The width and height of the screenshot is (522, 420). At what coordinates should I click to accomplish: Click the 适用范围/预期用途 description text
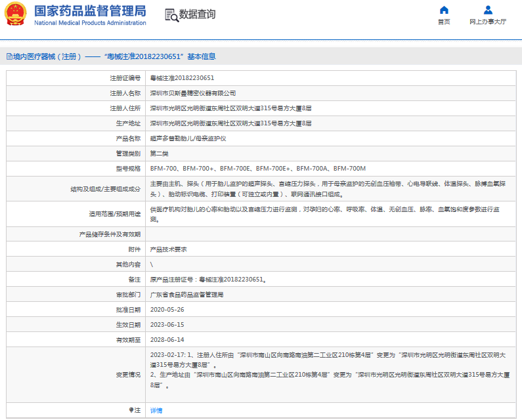(x=325, y=214)
